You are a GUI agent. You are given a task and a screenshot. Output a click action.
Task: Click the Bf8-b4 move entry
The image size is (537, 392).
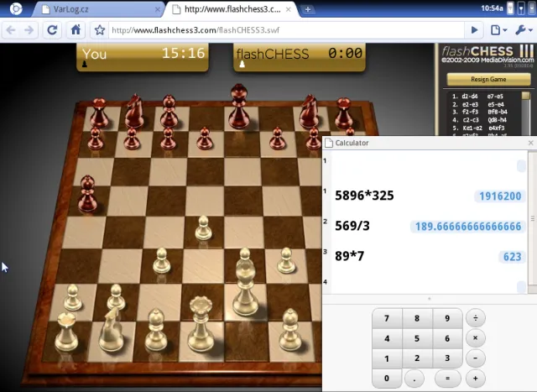point(498,112)
